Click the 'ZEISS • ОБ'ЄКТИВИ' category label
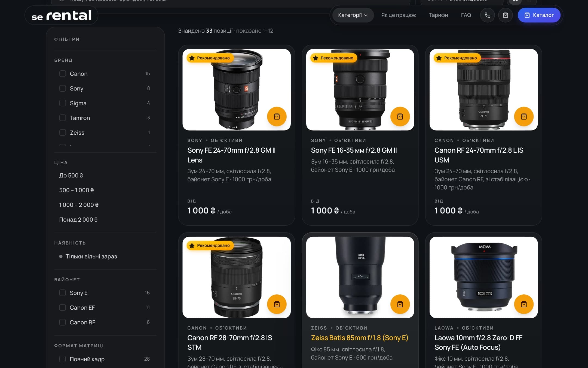Viewport: 588px width, 368px height. 339,328
